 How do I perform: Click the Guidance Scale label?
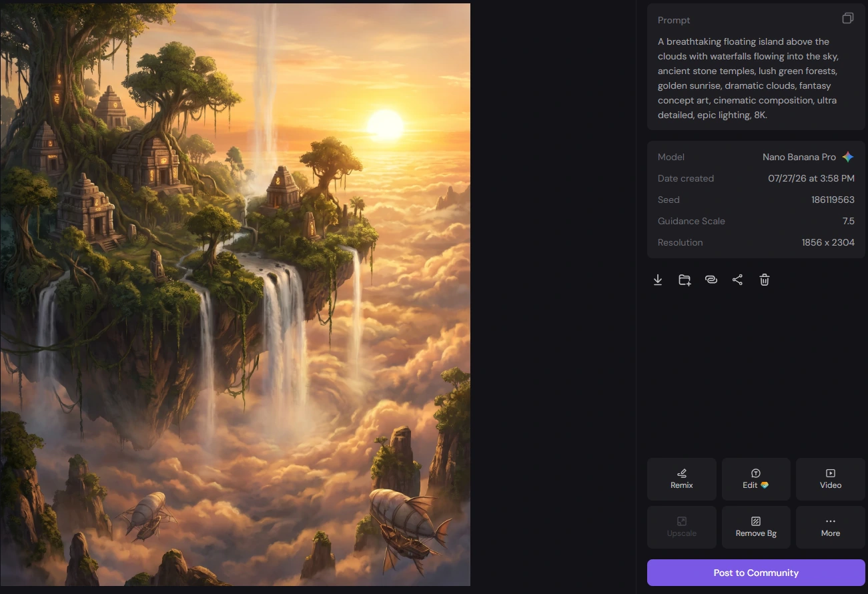[691, 221]
